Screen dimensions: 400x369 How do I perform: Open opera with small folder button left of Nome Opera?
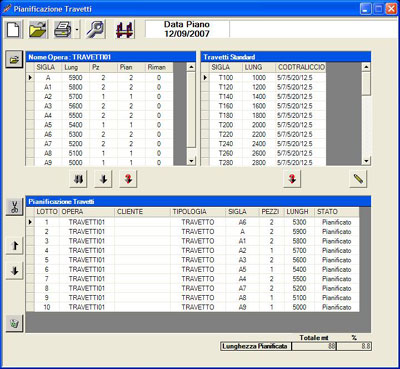pyautogui.click(x=14, y=60)
